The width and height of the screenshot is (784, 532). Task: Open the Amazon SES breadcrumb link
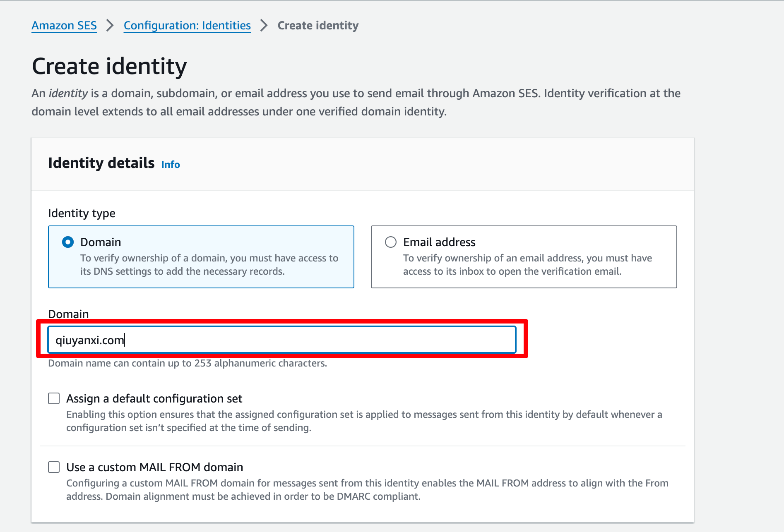tap(64, 26)
